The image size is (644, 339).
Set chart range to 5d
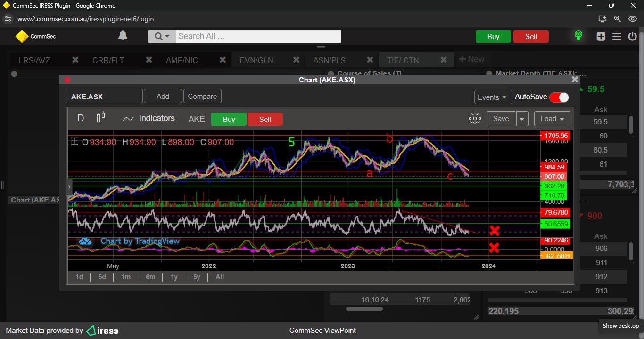[x=102, y=277]
